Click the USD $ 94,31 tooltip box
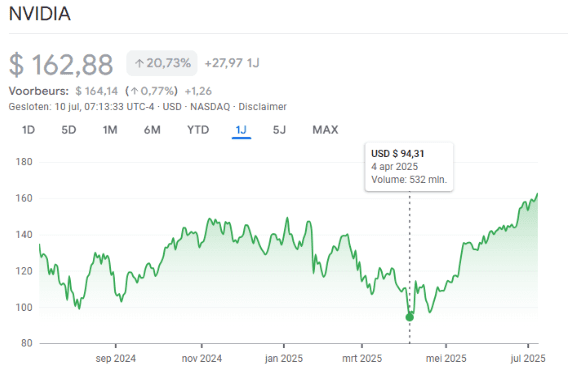The width and height of the screenshot is (568, 379). (x=409, y=167)
